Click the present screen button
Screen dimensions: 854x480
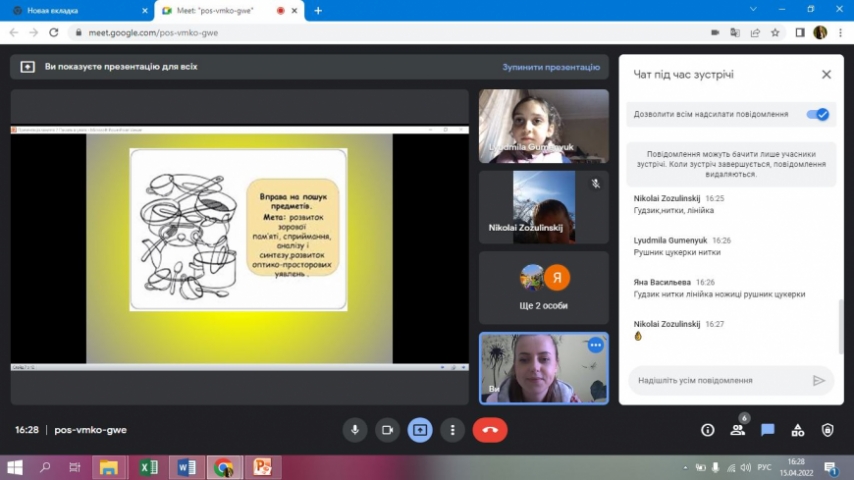pos(419,430)
